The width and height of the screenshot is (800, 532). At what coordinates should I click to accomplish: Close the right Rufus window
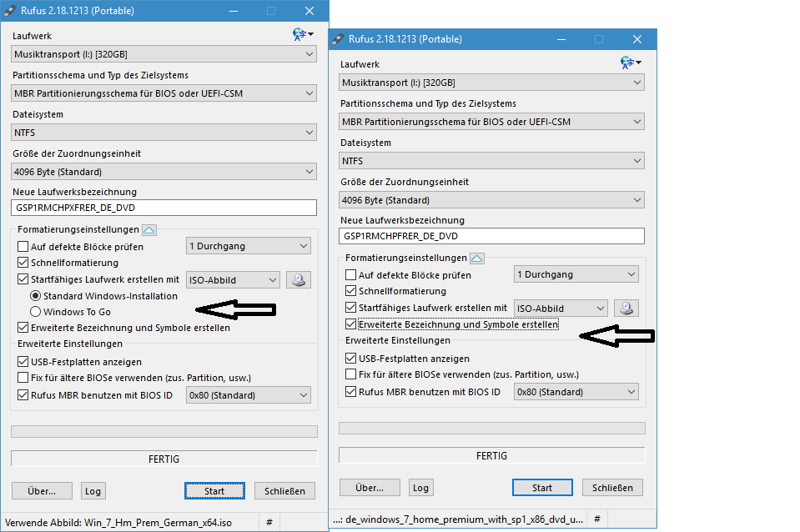click(637, 39)
